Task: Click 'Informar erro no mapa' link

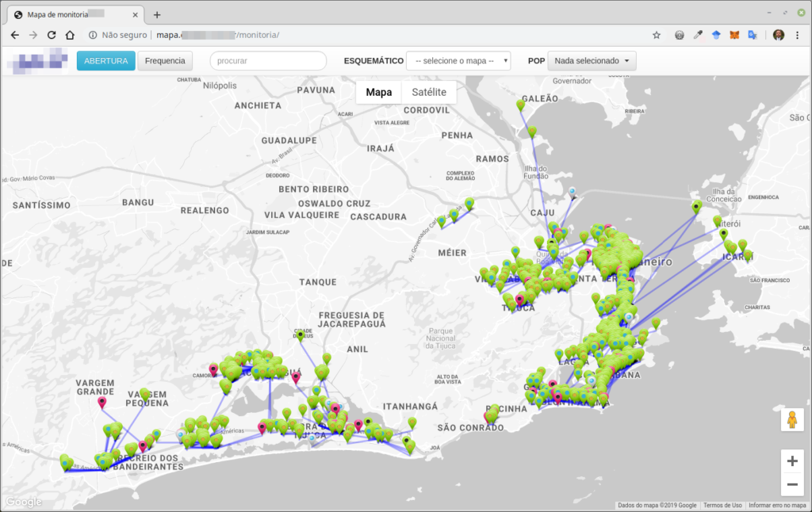Action: (x=777, y=505)
